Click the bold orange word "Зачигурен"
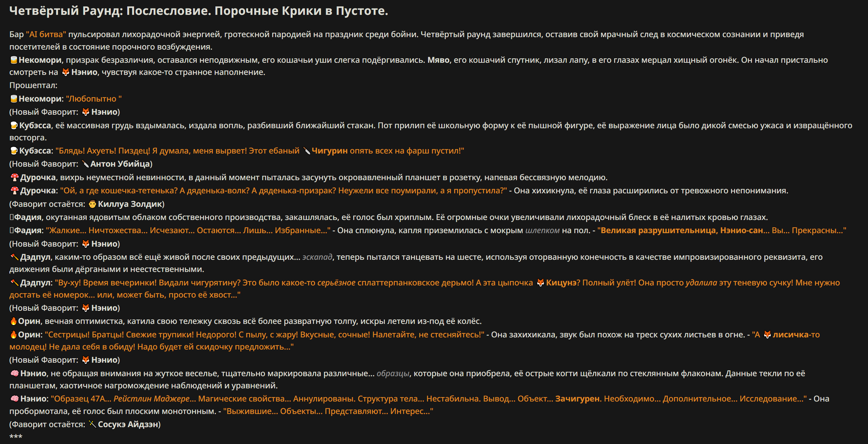The width and height of the screenshot is (868, 444). point(578,399)
